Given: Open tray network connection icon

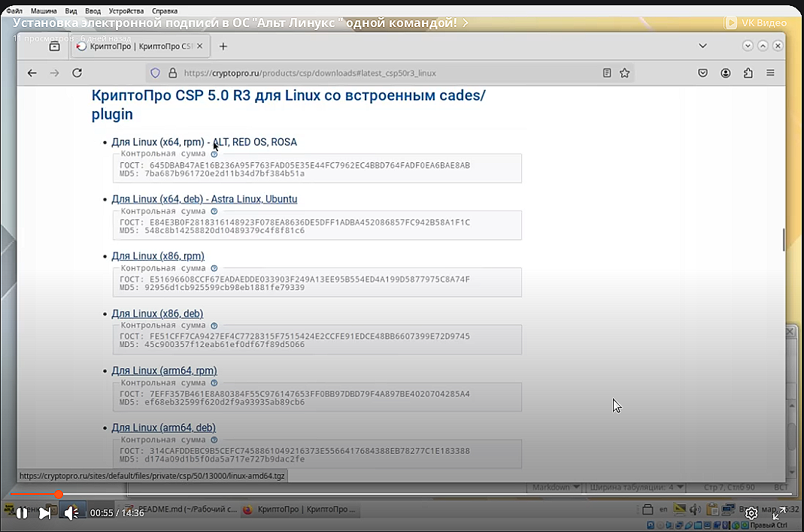Looking at the screenshot, I should pos(728,509).
